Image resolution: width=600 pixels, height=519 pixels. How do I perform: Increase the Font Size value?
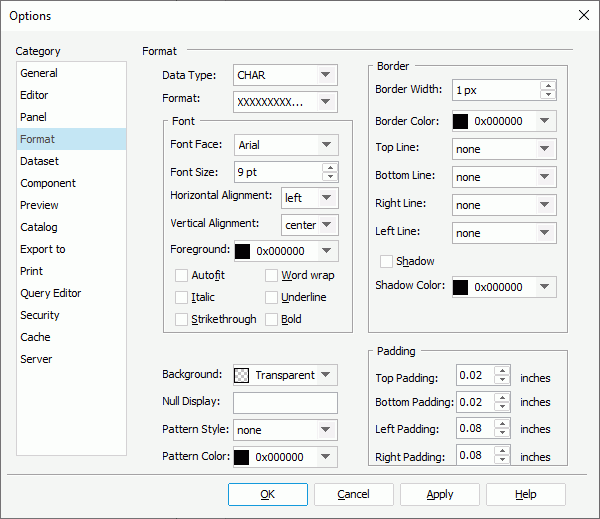(x=330, y=168)
